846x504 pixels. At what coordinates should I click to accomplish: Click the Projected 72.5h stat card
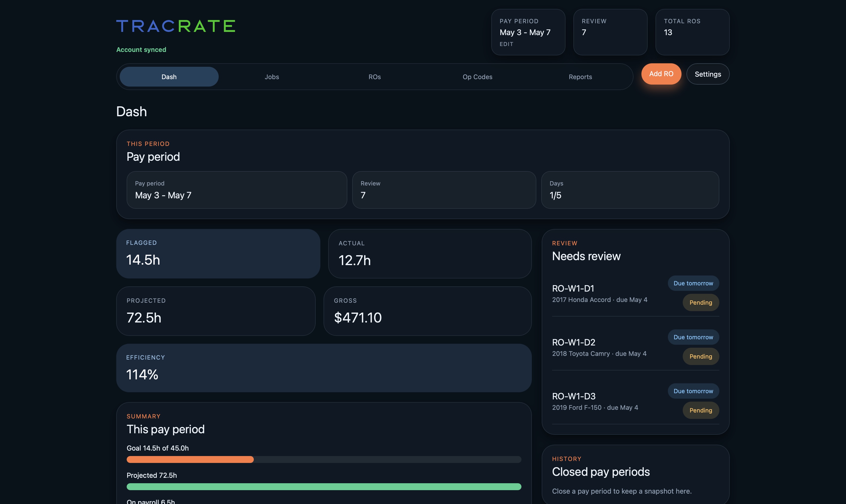(216, 311)
